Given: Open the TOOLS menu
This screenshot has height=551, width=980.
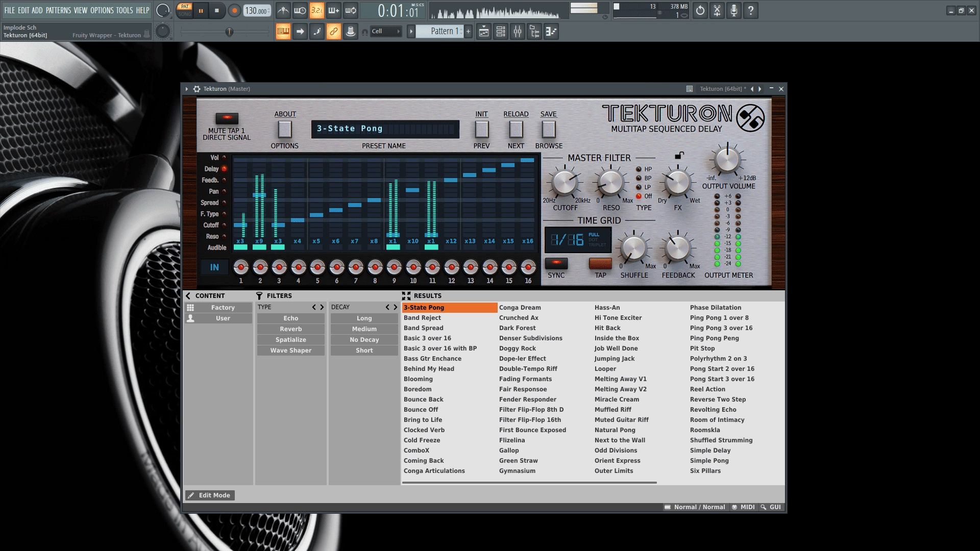Looking at the screenshot, I should tap(124, 10).
